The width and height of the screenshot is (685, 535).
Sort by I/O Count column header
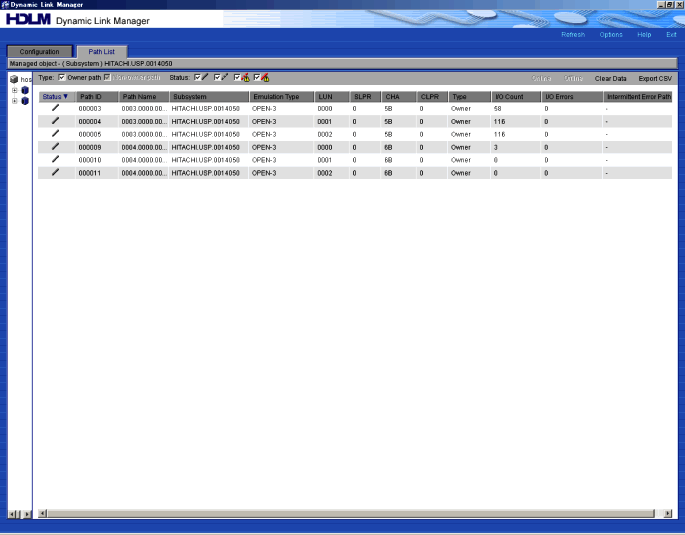tap(516, 97)
